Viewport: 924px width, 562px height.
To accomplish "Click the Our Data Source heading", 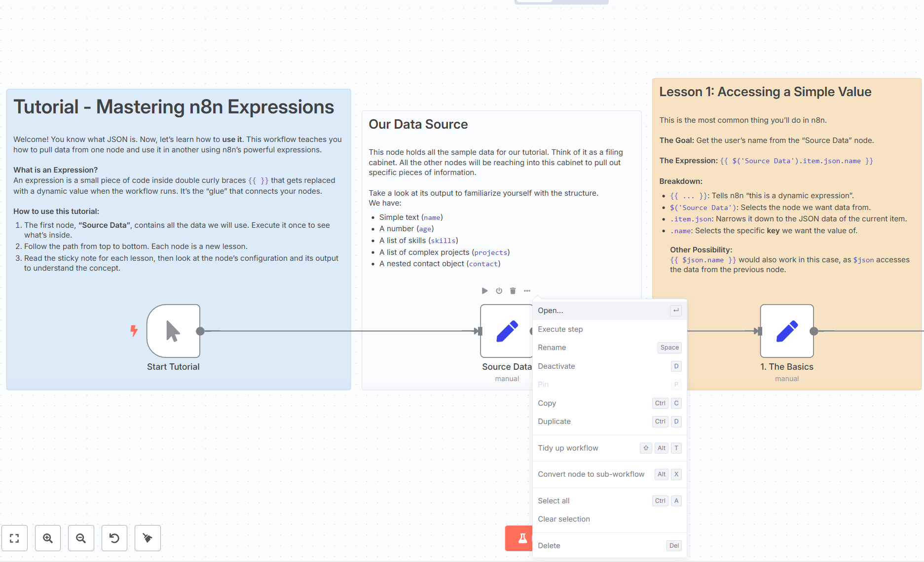I will 418,124.
